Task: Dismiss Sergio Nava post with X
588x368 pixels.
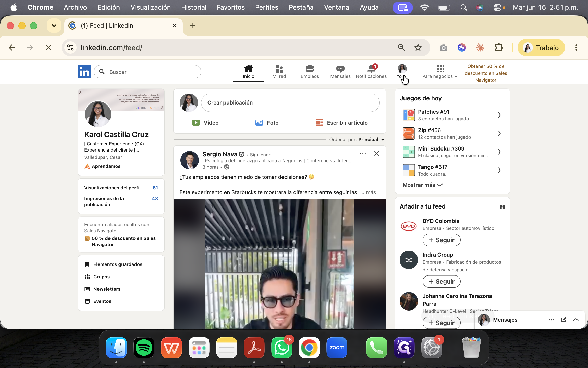Action: pyautogui.click(x=376, y=153)
